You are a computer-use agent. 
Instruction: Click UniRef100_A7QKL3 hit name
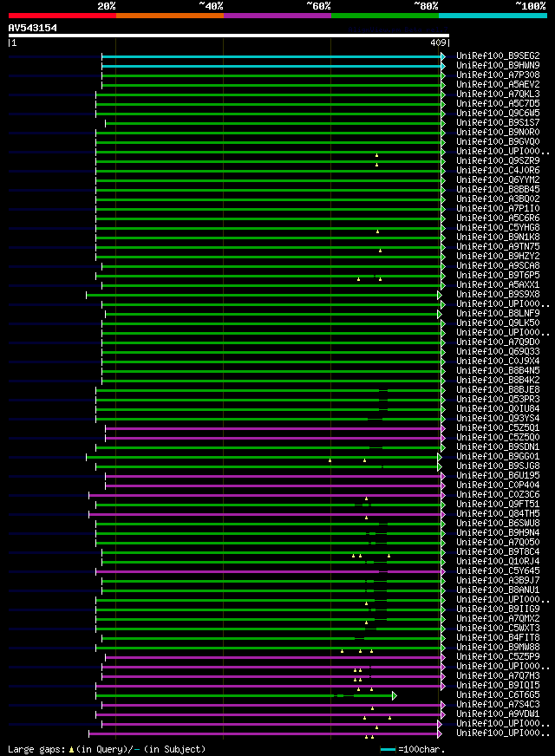click(x=498, y=94)
